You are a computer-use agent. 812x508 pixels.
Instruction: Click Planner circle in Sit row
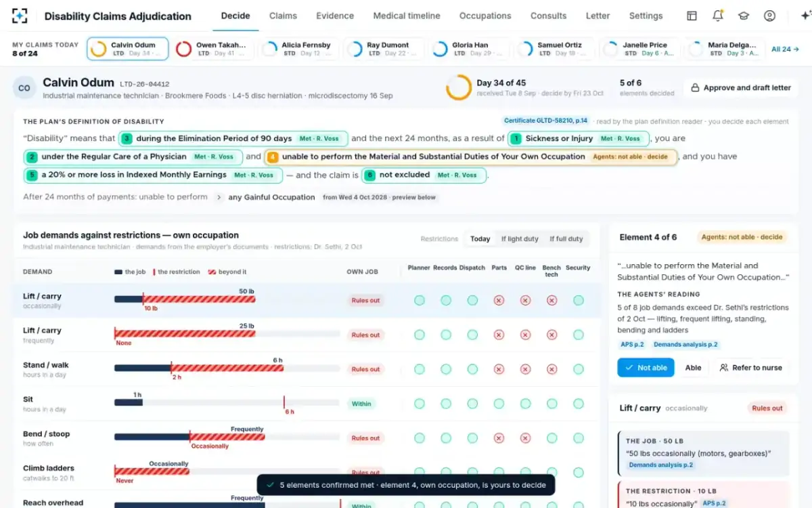[420, 404]
